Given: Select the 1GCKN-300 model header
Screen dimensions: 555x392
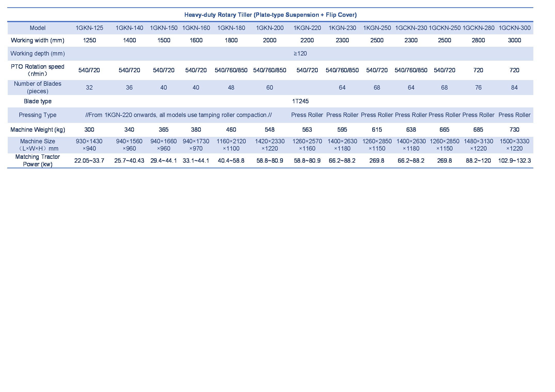Looking at the screenshot, I should click(x=514, y=28).
